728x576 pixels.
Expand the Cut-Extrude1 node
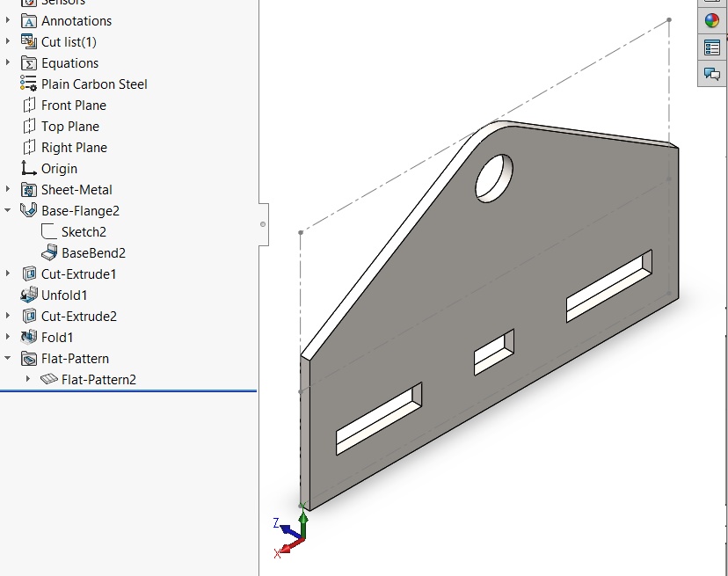tap(7, 273)
